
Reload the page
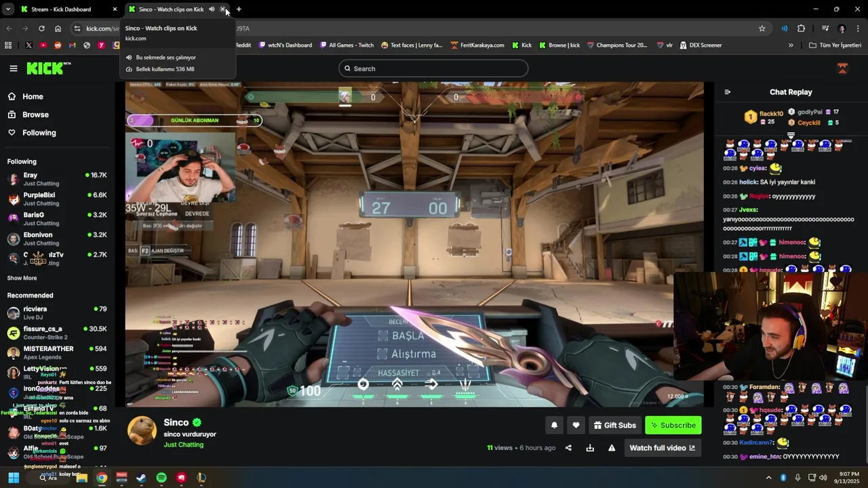pyautogui.click(x=41, y=28)
